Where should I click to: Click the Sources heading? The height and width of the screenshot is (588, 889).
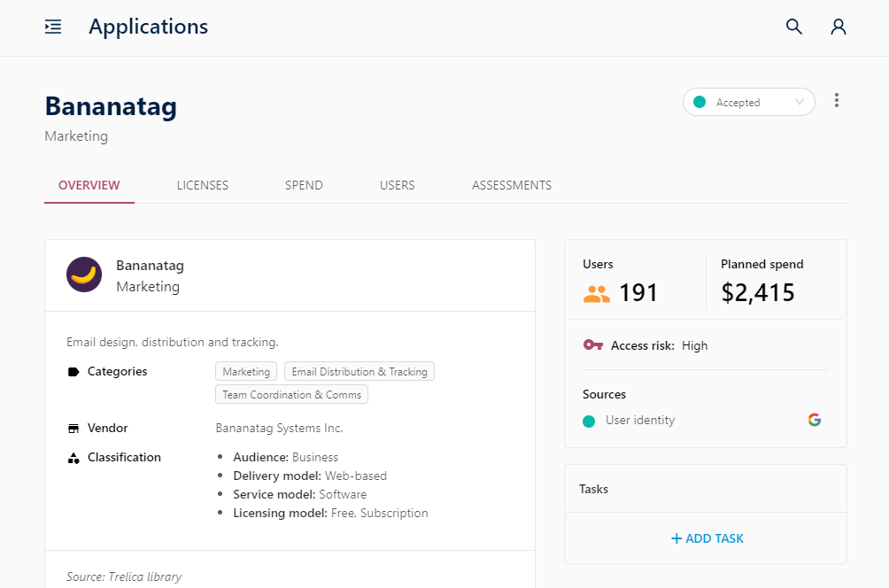click(x=605, y=394)
